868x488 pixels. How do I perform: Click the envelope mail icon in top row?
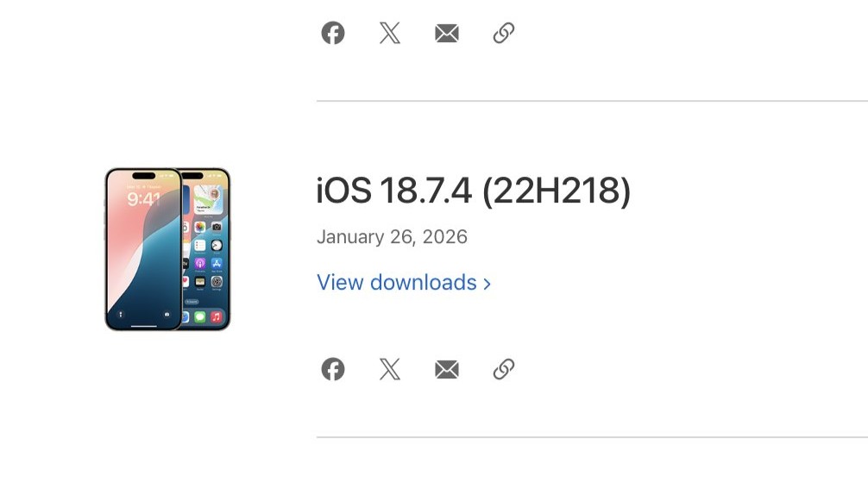tap(447, 33)
